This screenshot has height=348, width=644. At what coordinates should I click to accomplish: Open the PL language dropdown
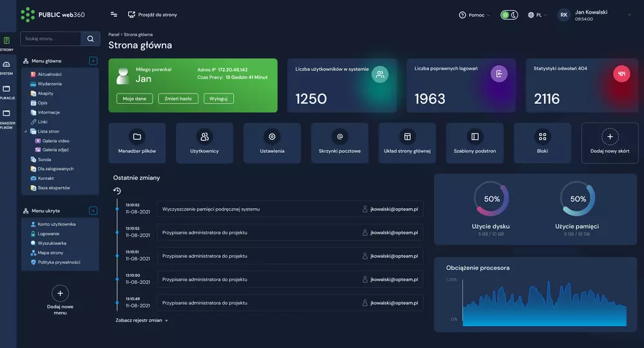[x=535, y=15]
